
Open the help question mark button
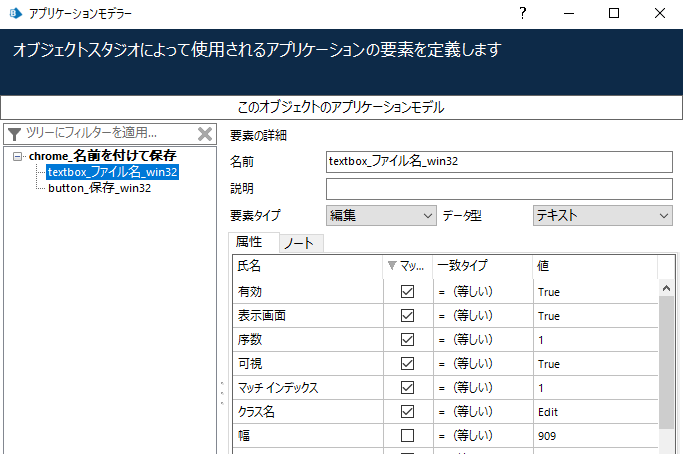click(x=523, y=13)
